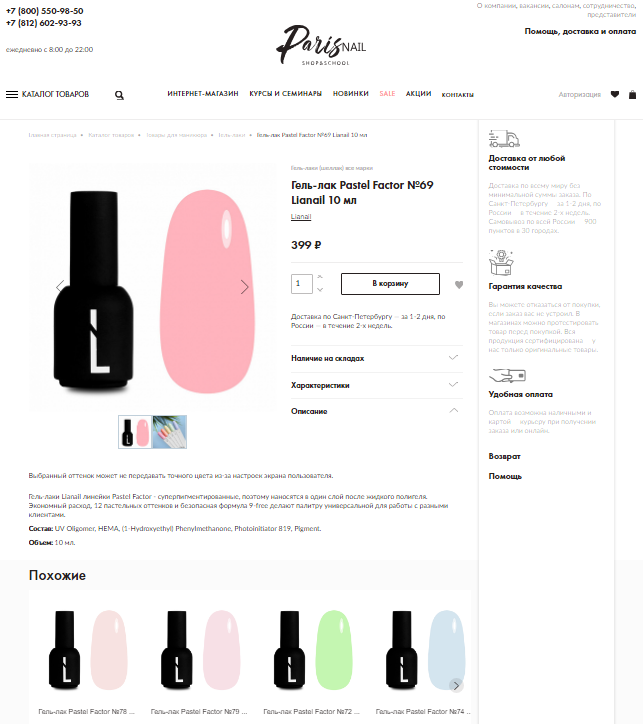This screenshot has width=643, height=724.
Task: Decrease quantity with the down arrow
Action: [x=320, y=290]
